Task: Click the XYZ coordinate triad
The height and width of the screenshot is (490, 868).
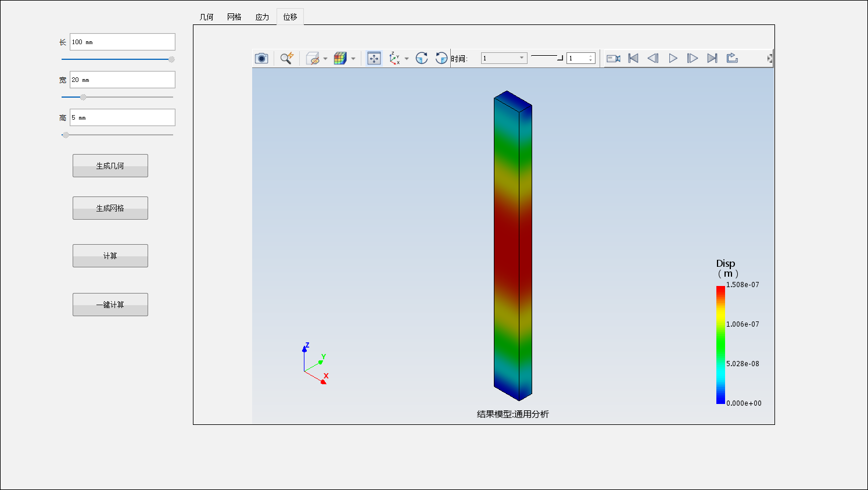Action: coord(315,364)
